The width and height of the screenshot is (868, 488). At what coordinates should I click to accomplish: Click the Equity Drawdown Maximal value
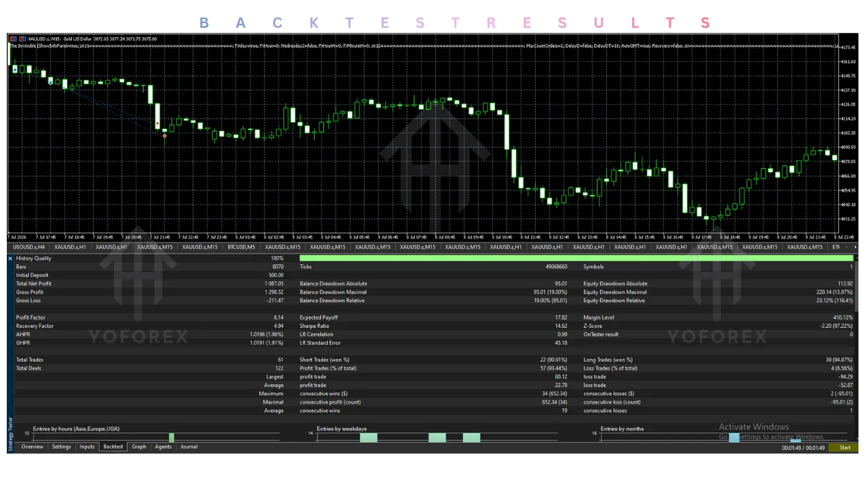coord(835,292)
